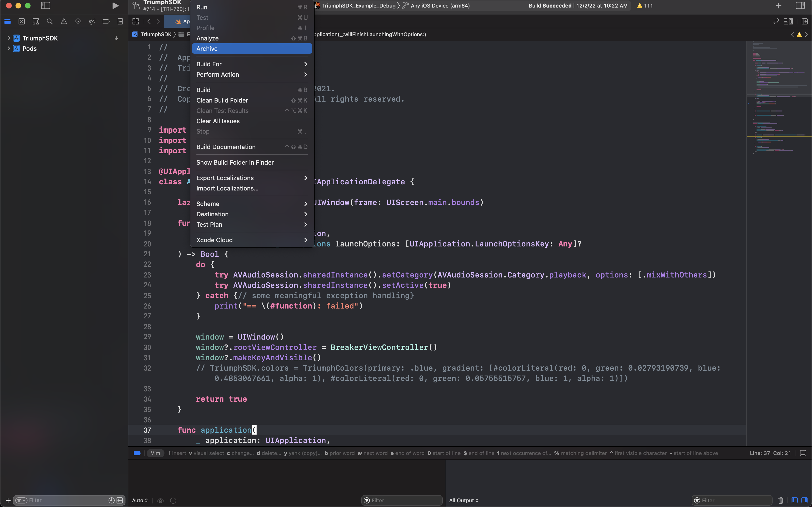The width and height of the screenshot is (812, 507).
Task: Select Run menu item
Action: coord(252,7)
